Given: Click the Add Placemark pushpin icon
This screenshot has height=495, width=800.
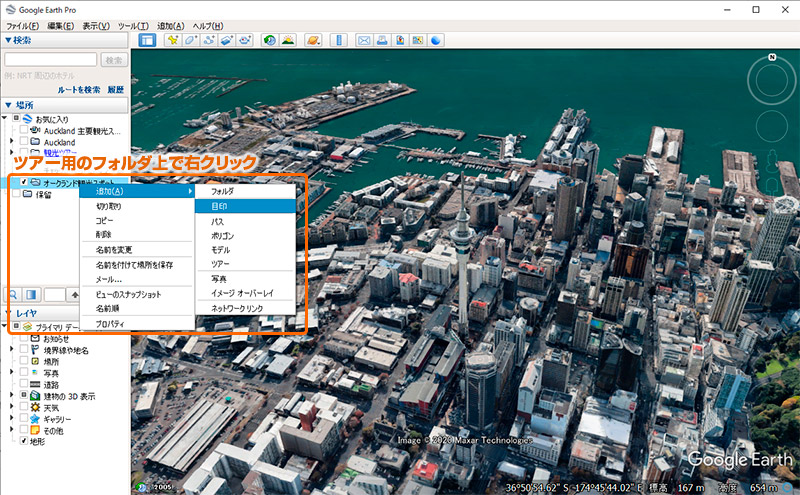Looking at the screenshot, I should click(x=173, y=40).
